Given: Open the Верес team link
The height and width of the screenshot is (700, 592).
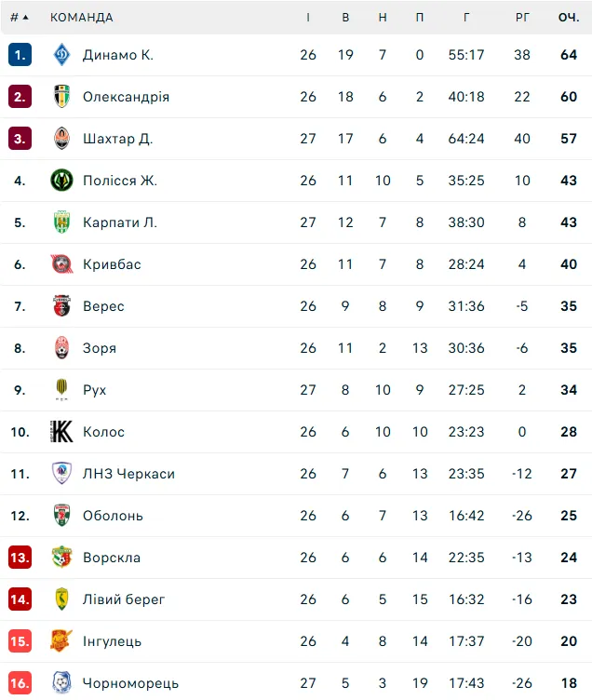Looking at the screenshot, I should 103,306.
